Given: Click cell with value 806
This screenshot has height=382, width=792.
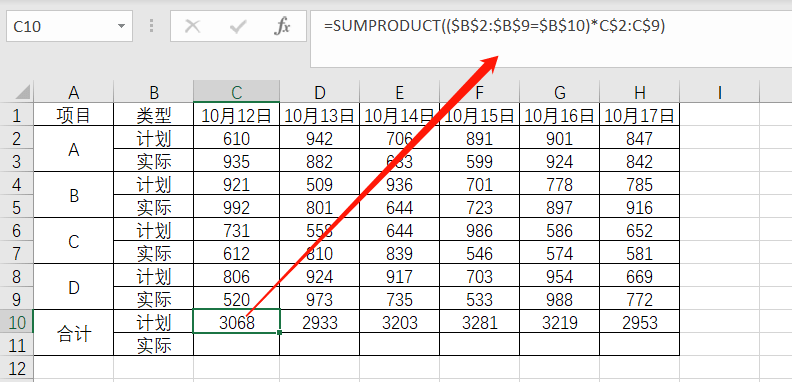Looking at the screenshot, I should tap(236, 276).
